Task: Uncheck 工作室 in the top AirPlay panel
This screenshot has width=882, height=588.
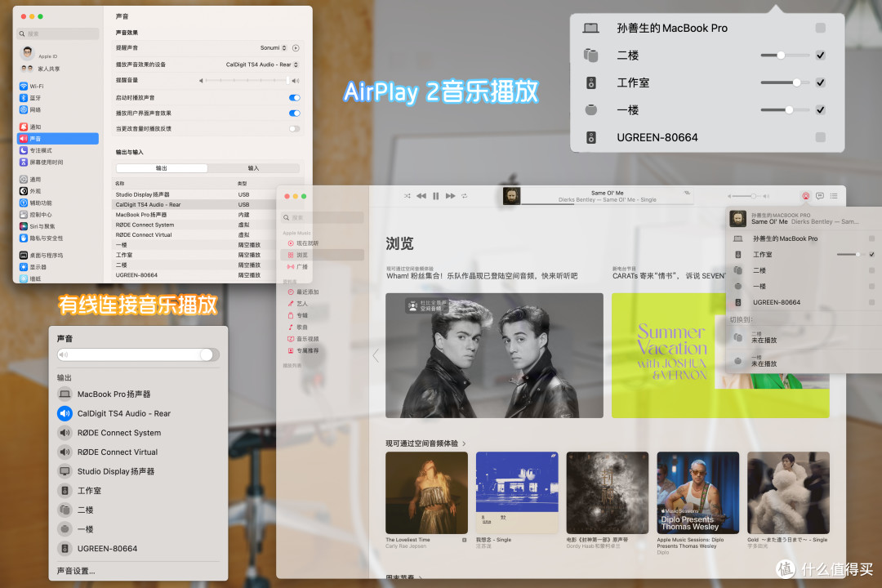Action: coord(820,82)
